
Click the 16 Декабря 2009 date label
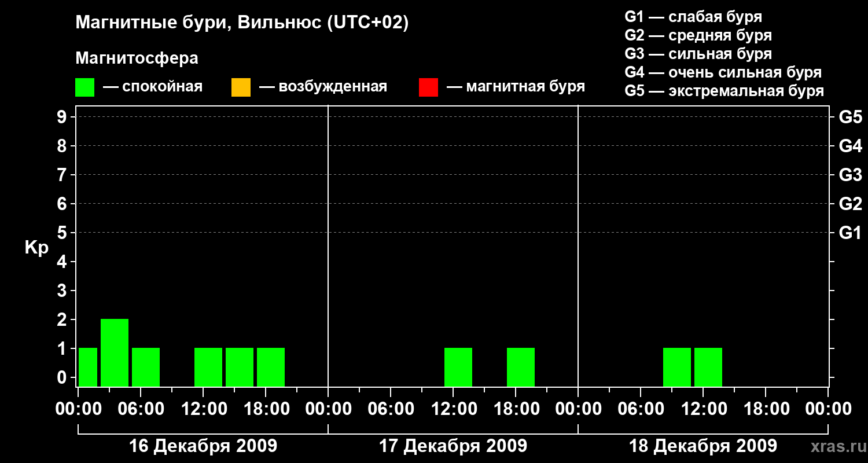tap(203, 446)
